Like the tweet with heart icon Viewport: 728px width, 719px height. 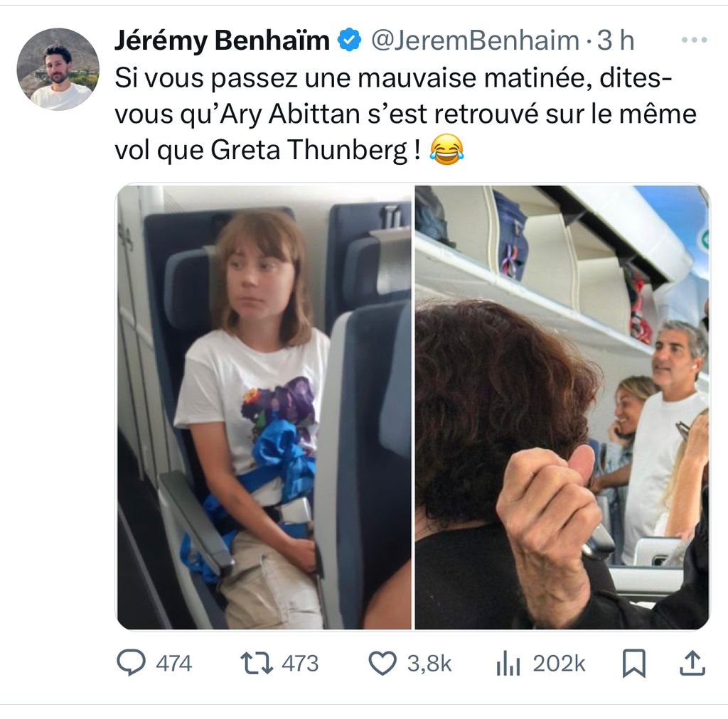(x=382, y=663)
